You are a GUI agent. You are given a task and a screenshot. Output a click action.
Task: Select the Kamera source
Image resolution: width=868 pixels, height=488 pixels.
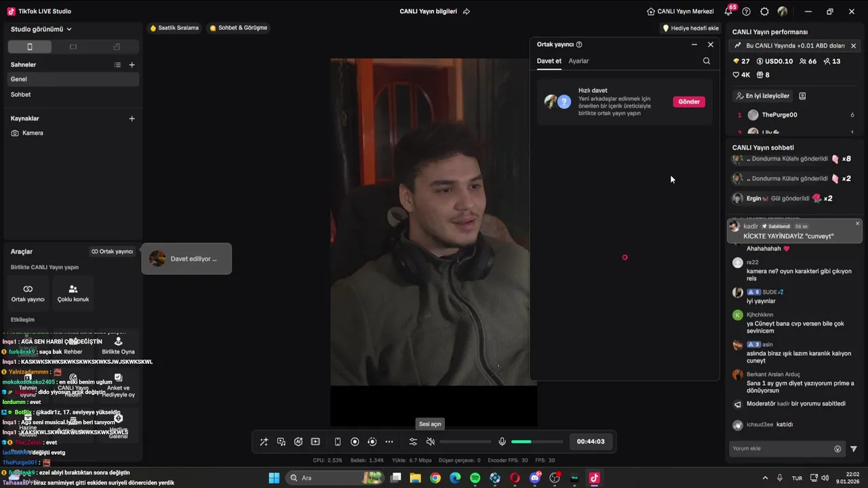73,133
